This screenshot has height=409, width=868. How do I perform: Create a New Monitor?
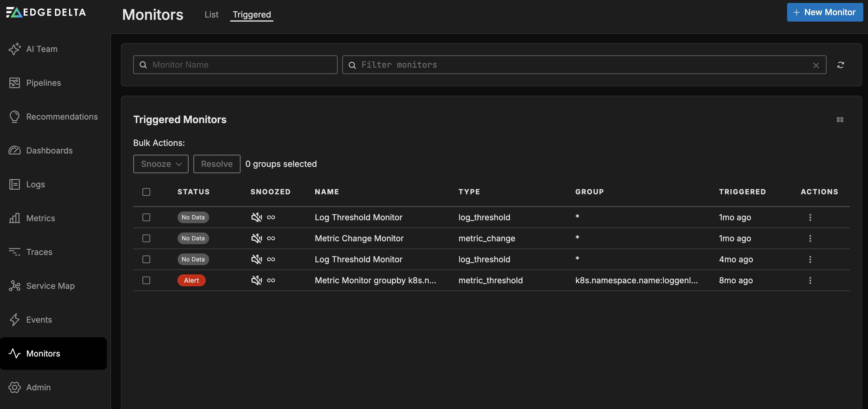click(824, 12)
